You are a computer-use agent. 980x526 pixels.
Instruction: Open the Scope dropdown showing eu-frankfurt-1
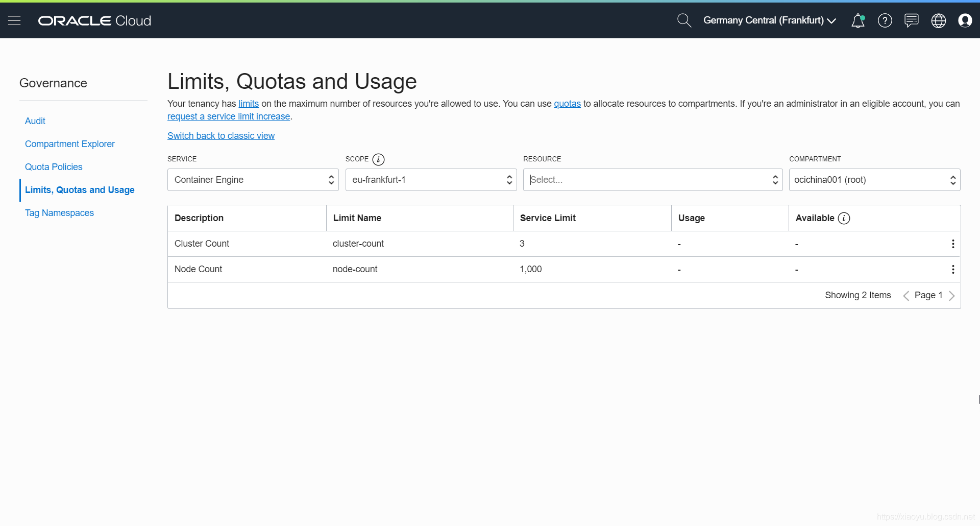coord(431,180)
